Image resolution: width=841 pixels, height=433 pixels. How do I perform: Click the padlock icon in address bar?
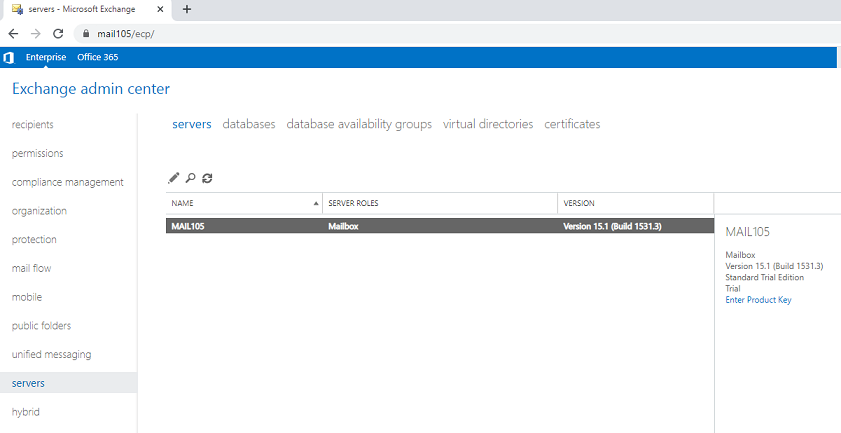[85, 34]
